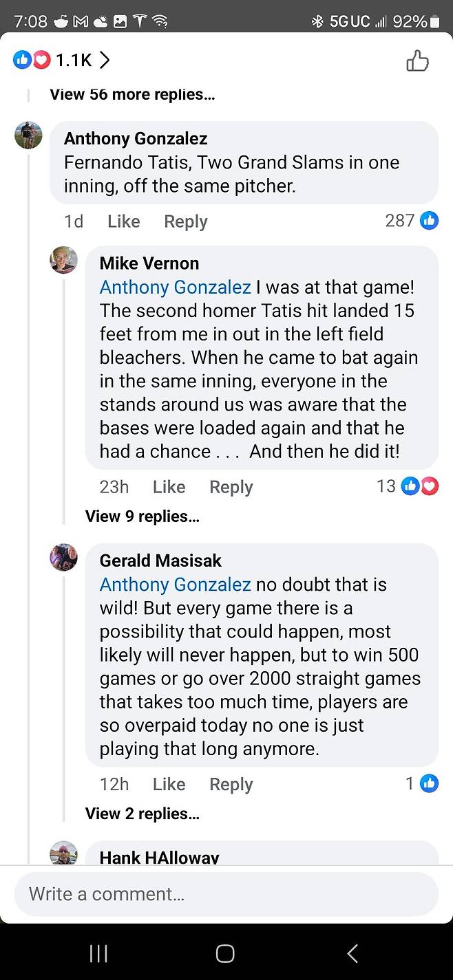
Task: Focus the Write a comment field
Action: 226,894
